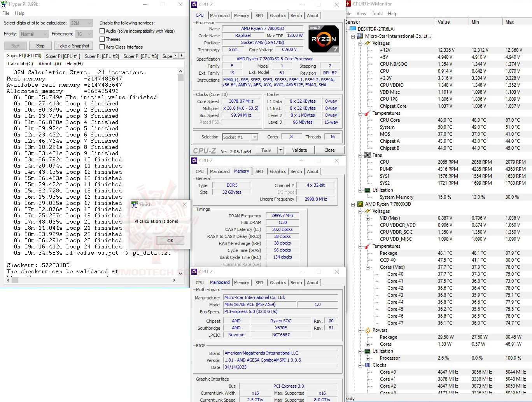Click the Clocks icon in HWMonitor tree
Viewport: 532px width, 402px height.
[367, 365]
